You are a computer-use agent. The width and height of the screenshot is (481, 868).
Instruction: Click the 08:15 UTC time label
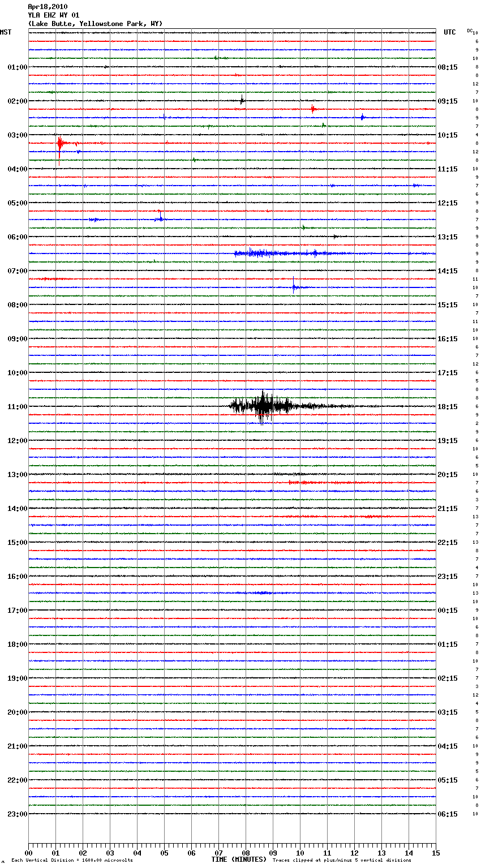click(448, 67)
